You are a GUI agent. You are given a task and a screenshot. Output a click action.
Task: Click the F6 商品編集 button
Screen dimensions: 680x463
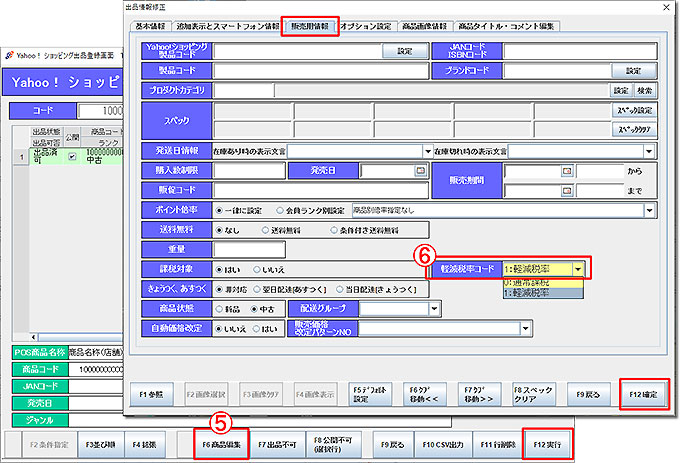220,441
